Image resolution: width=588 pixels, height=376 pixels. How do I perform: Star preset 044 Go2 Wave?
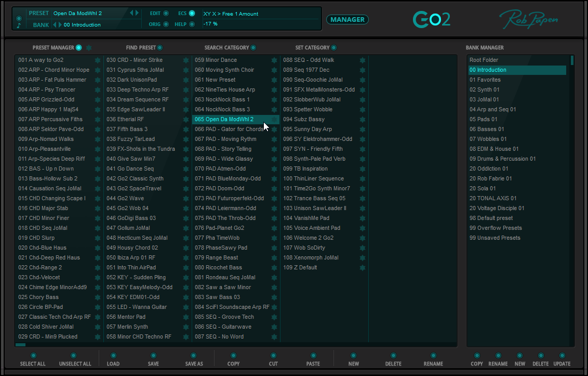[x=185, y=198]
